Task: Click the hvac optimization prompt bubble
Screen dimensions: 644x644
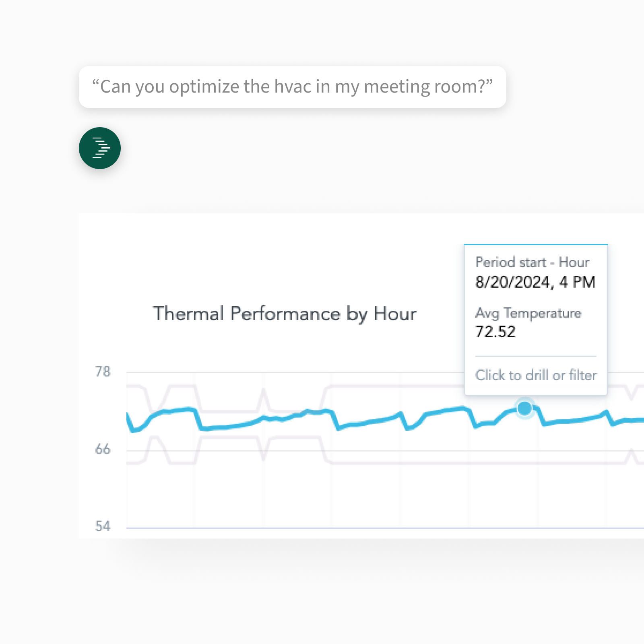Action: [x=293, y=87]
